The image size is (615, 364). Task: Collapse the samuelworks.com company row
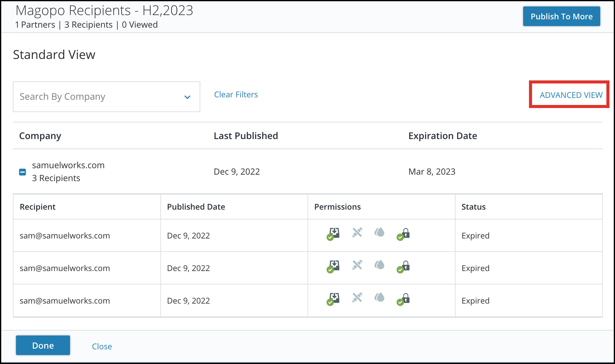click(x=22, y=172)
